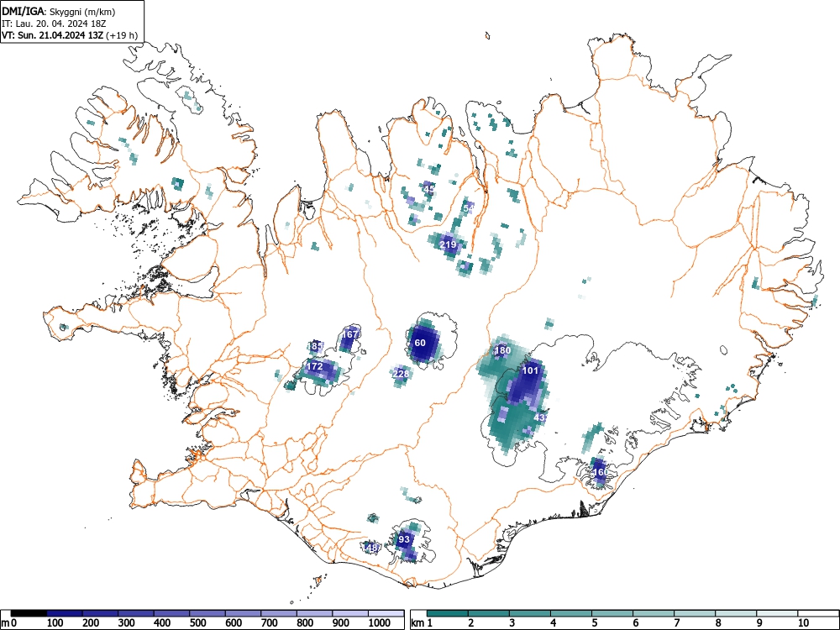
Task: Click the map value label '93'
Action: click(404, 539)
